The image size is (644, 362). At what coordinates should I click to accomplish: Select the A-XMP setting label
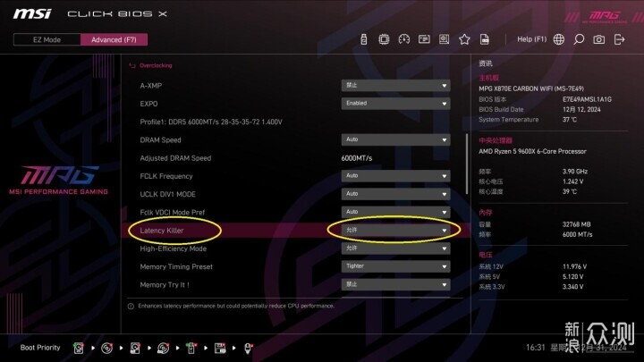click(151, 86)
